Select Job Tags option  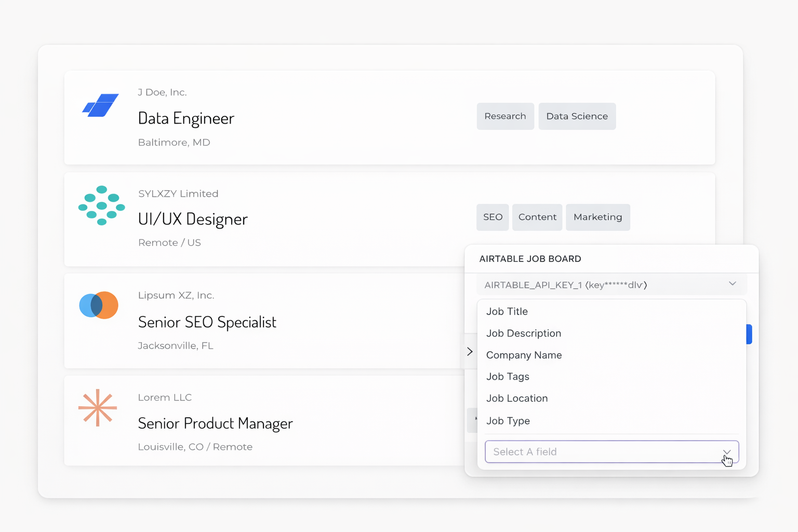point(508,377)
